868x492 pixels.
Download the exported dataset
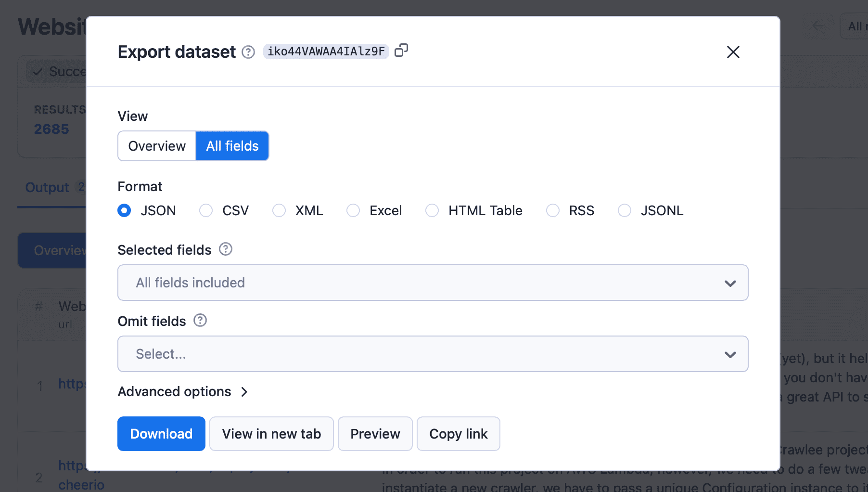pos(161,434)
